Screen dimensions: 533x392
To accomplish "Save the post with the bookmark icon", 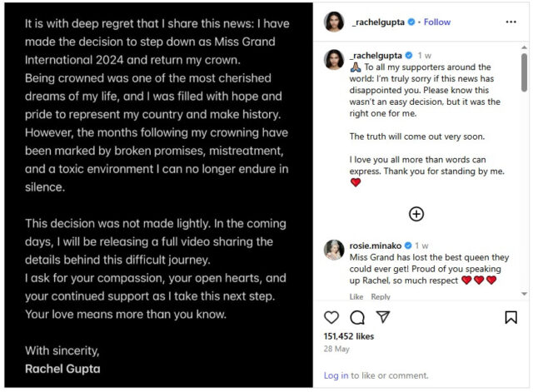I will tap(511, 317).
